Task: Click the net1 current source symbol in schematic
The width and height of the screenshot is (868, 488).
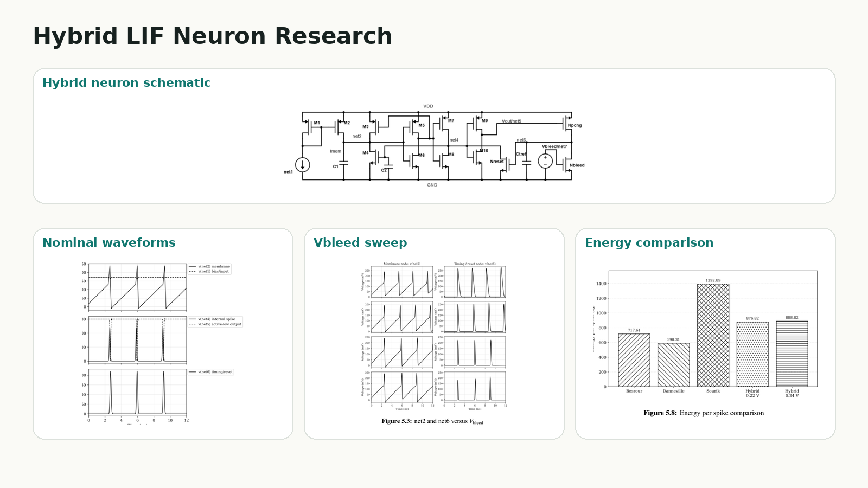Action: pyautogui.click(x=302, y=164)
